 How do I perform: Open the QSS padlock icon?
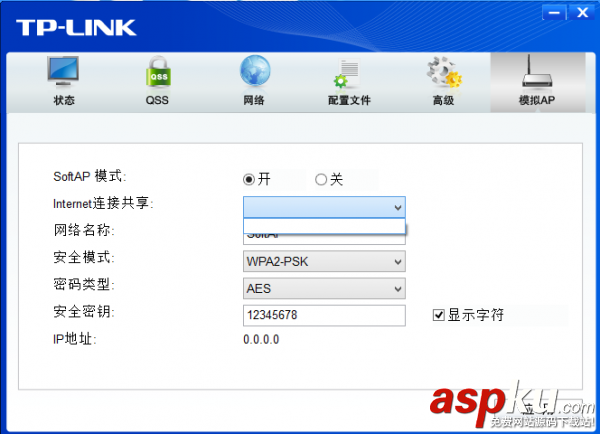[x=158, y=72]
